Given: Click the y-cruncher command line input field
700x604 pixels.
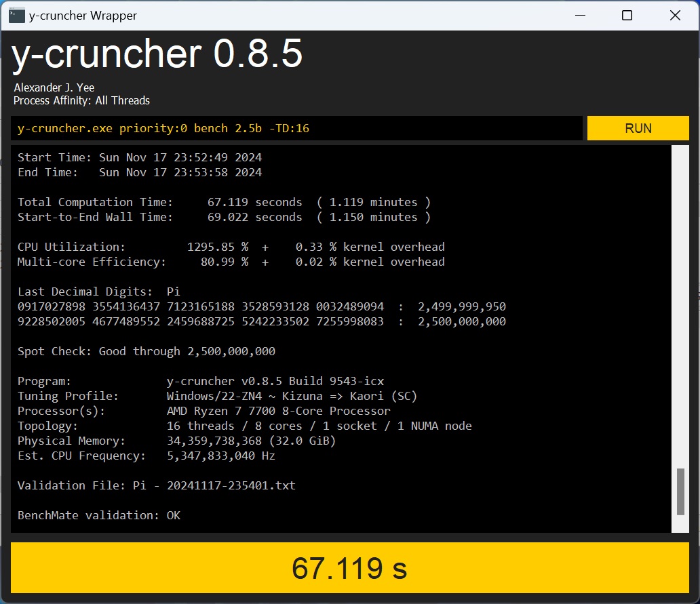Looking at the screenshot, I should pos(296,128).
